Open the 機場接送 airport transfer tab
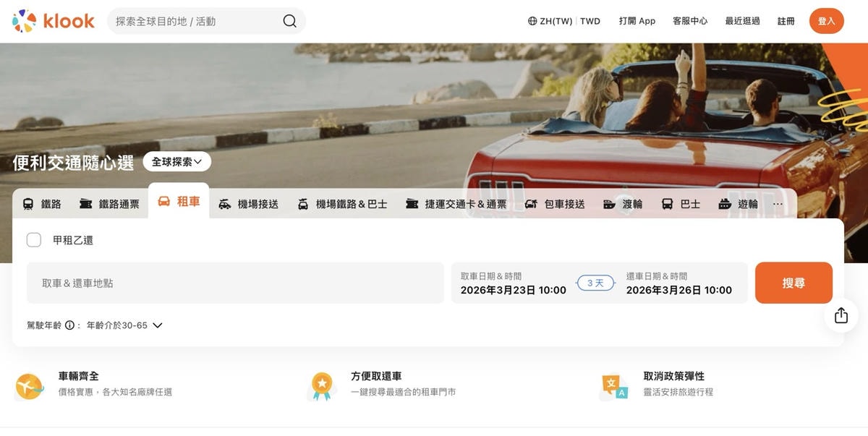Image resolution: width=868 pixels, height=436 pixels. click(248, 204)
